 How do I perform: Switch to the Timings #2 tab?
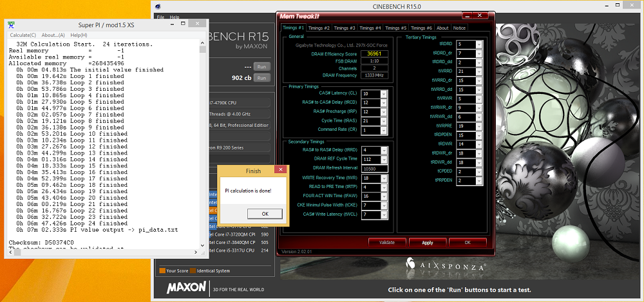pos(319,28)
